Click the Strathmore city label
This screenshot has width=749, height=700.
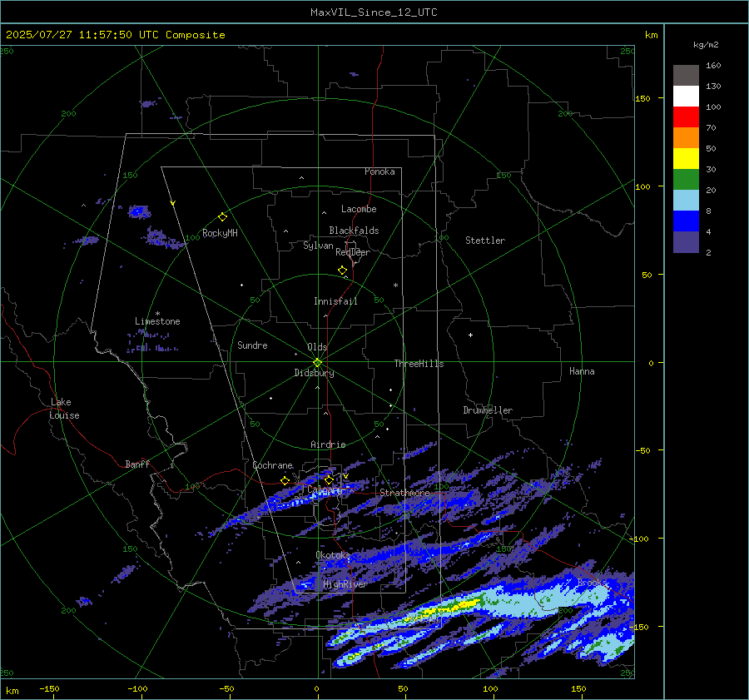404,493
